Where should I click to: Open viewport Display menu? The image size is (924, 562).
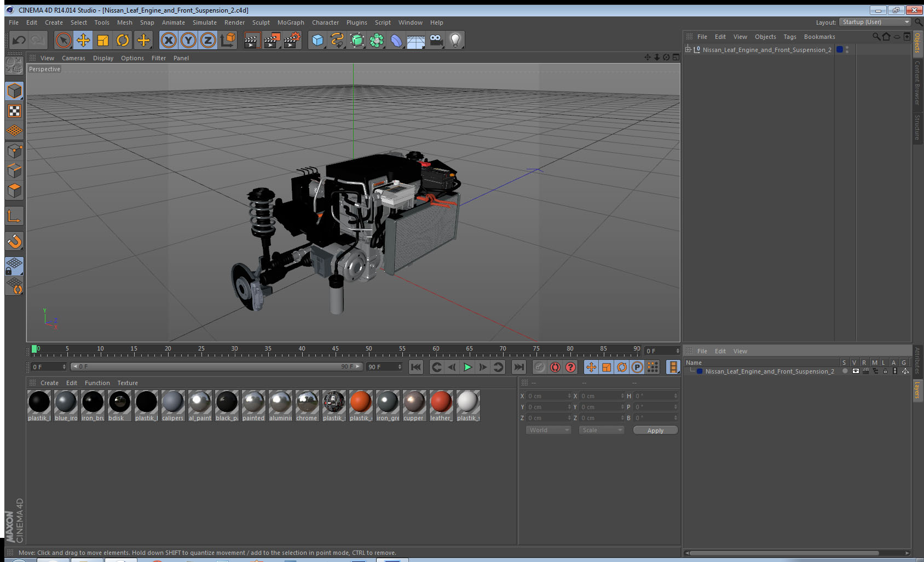tap(103, 58)
